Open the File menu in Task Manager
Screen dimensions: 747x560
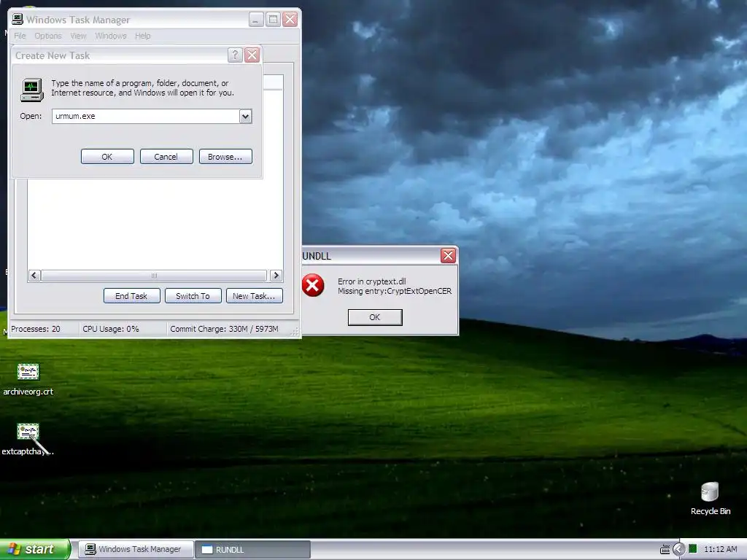[x=20, y=36]
